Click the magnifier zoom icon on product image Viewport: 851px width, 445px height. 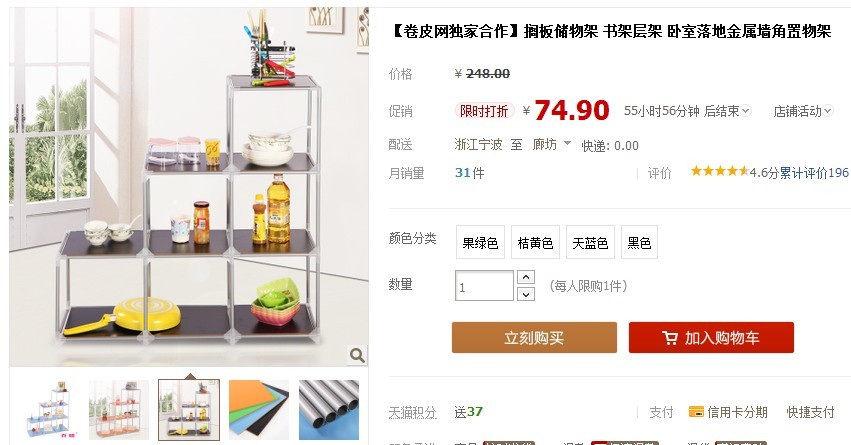(x=357, y=355)
